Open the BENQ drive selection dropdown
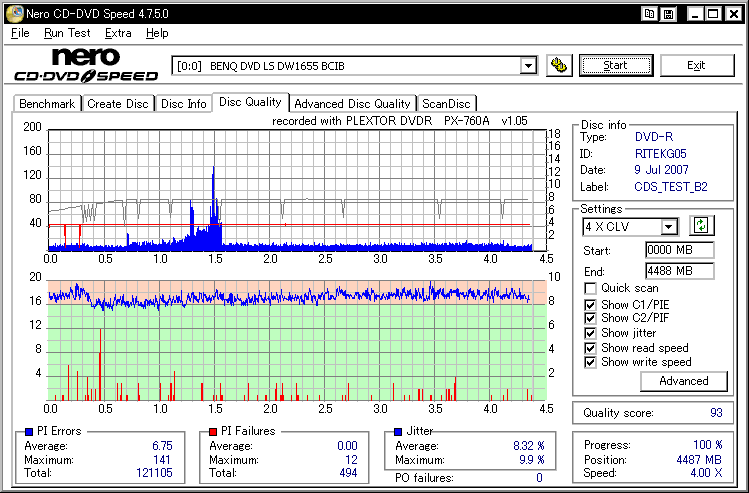 click(x=528, y=65)
